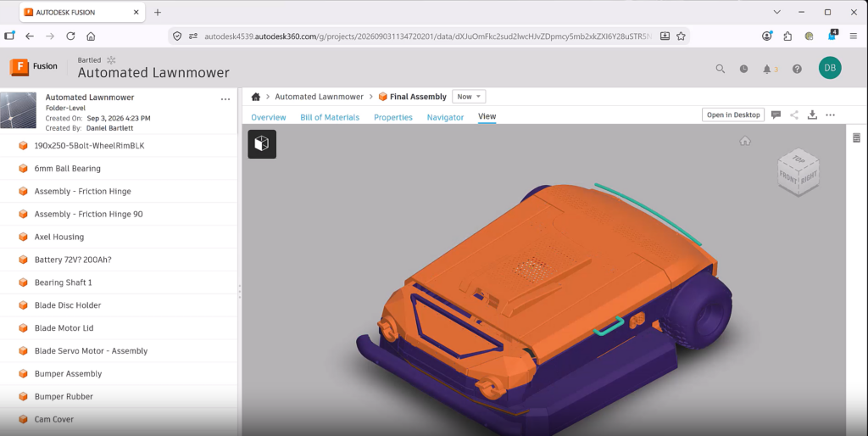868x436 pixels.
Task: Open the model browser cube icon
Action: coord(262,144)
